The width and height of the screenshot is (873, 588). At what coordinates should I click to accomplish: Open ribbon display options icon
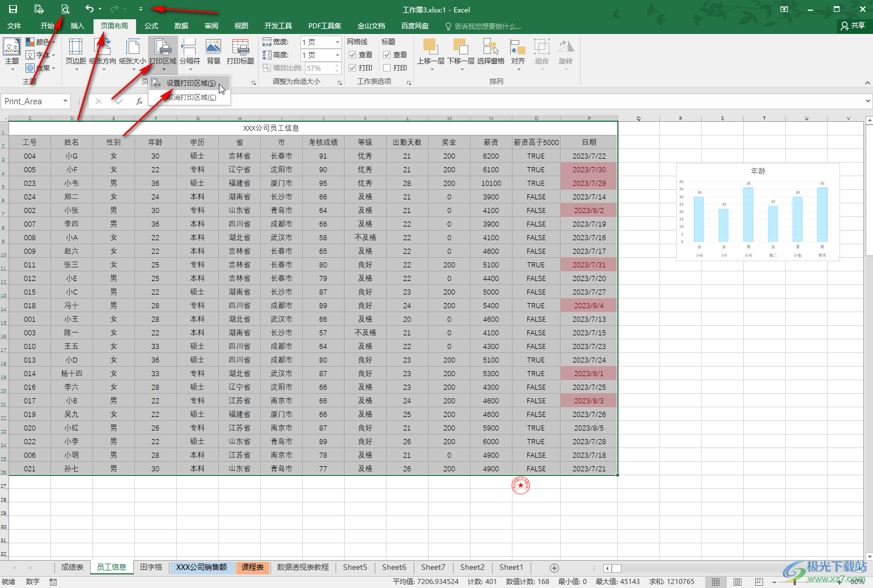[784, 9]
